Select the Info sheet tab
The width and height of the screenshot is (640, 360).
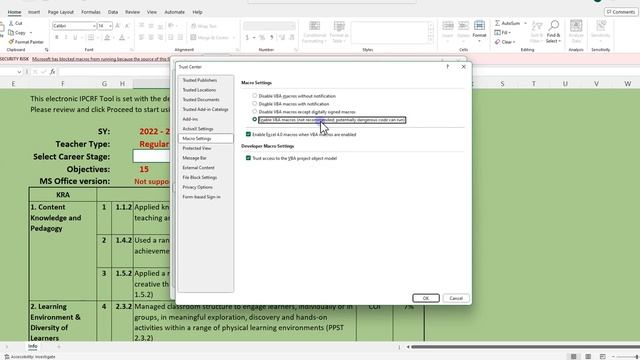click(33, 346)
